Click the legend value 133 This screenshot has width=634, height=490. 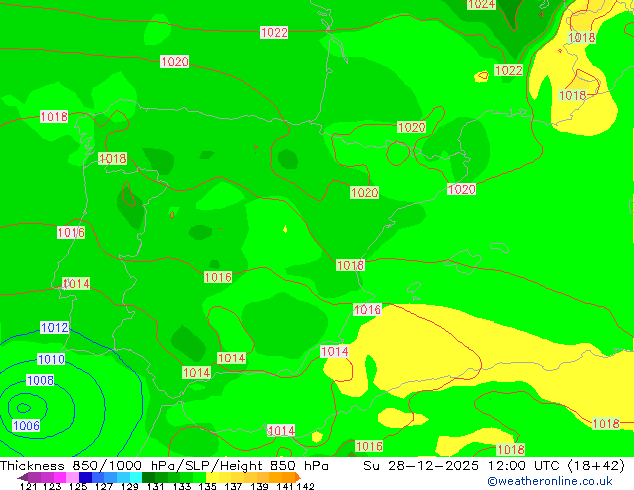[x=182, y=486]
